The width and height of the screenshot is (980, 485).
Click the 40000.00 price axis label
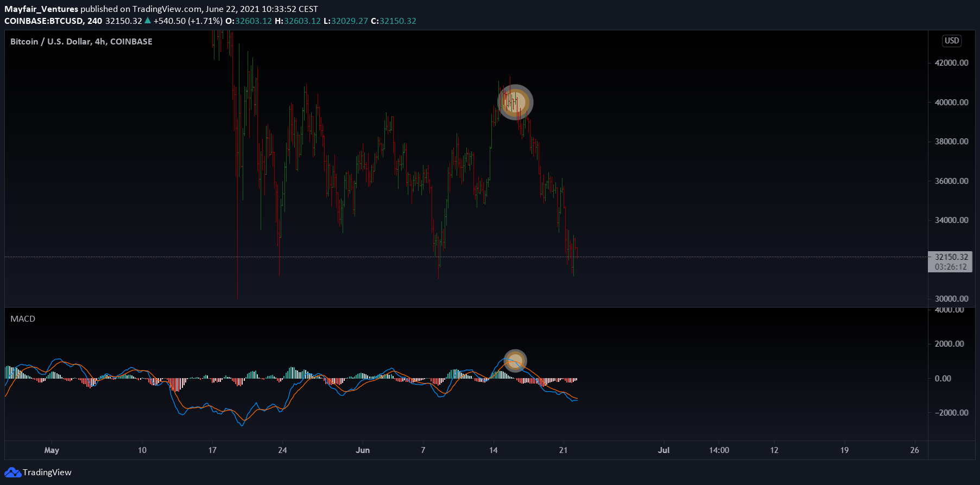[x=951, y=102]
